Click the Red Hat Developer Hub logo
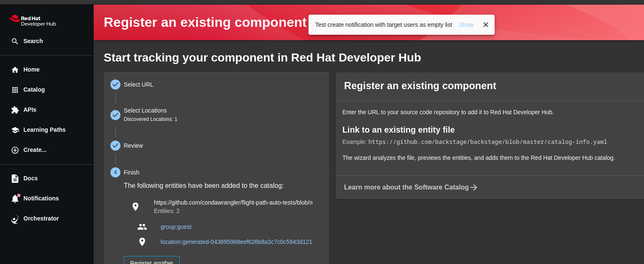Screen dimensions: 644x264 pos(33,21)
